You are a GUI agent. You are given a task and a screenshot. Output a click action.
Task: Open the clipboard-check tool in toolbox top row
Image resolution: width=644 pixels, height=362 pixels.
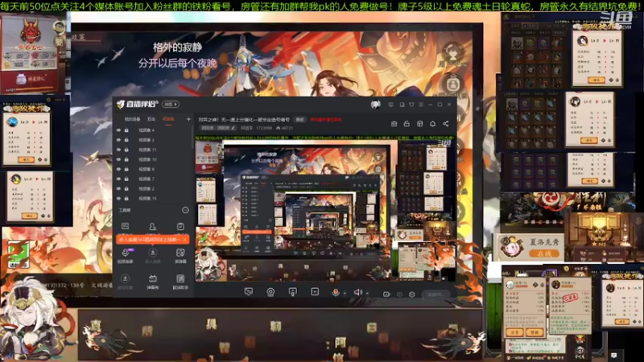(x=180, y=226)
